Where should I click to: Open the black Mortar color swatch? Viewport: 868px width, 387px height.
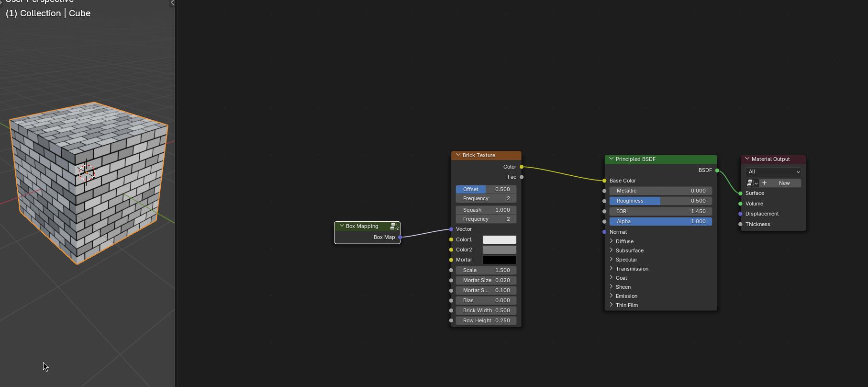(x=499, y=260)
